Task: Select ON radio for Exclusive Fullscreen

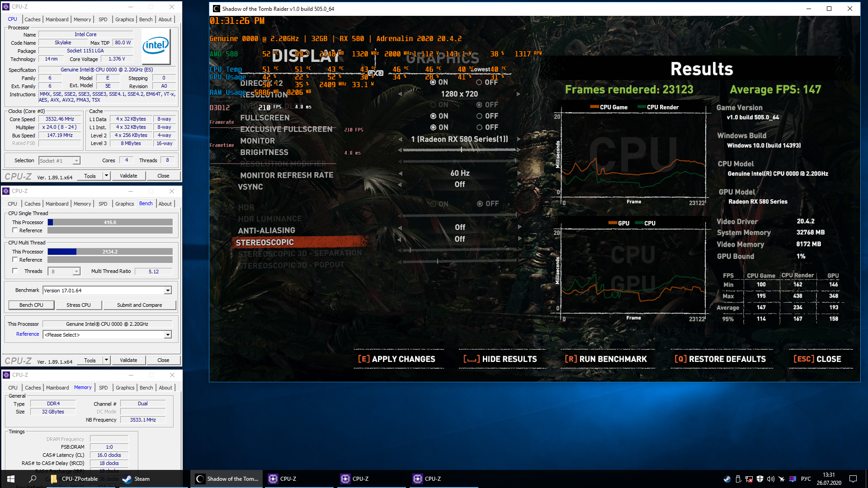Action: [433, 127]
